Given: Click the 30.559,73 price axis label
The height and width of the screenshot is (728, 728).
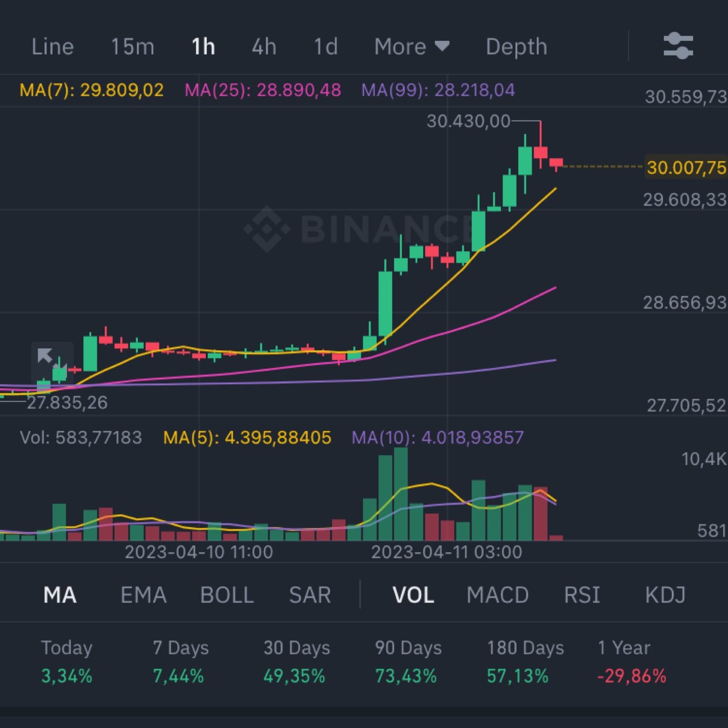Looking at the screenshot, I should [x=686, y=96].
